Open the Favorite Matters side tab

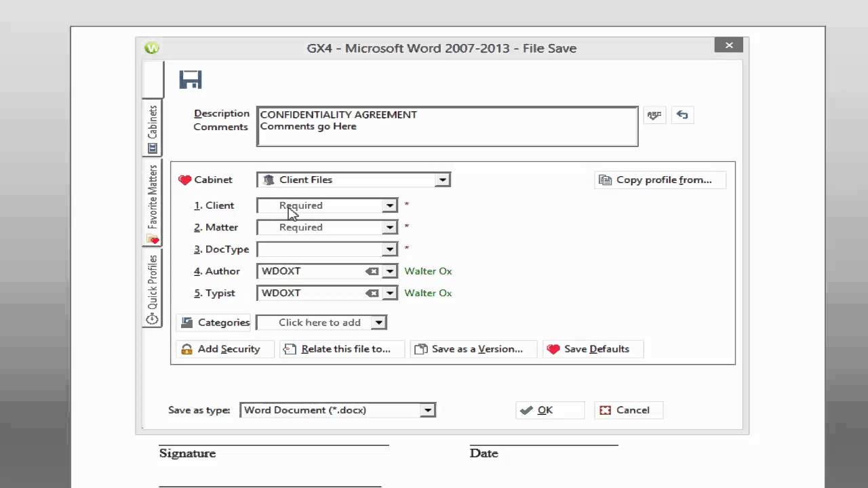pyautogui.click(x=153, y=203)
